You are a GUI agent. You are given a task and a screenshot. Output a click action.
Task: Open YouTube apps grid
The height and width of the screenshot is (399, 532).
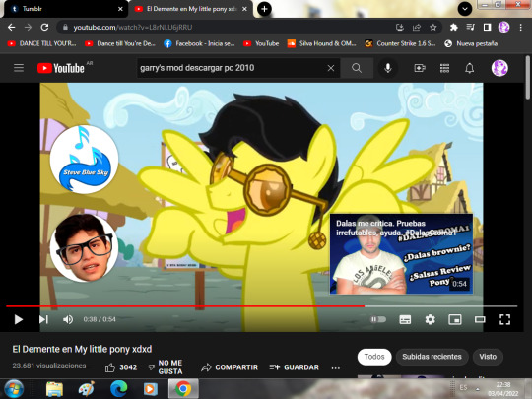click(x=444, y=68)
